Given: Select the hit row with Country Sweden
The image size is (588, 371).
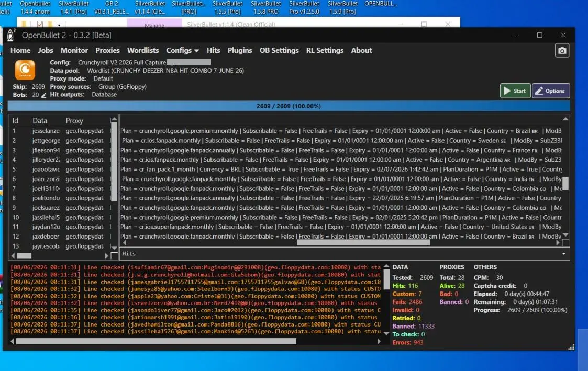Looking at the screenshot, I should point(341,141).
